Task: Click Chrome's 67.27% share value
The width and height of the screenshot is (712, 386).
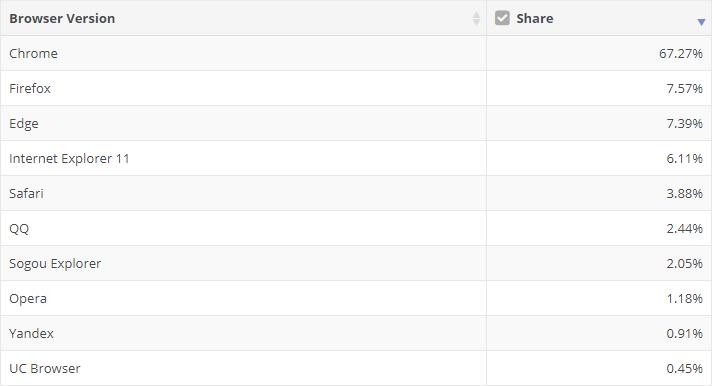Action: (x=681, y=54)
